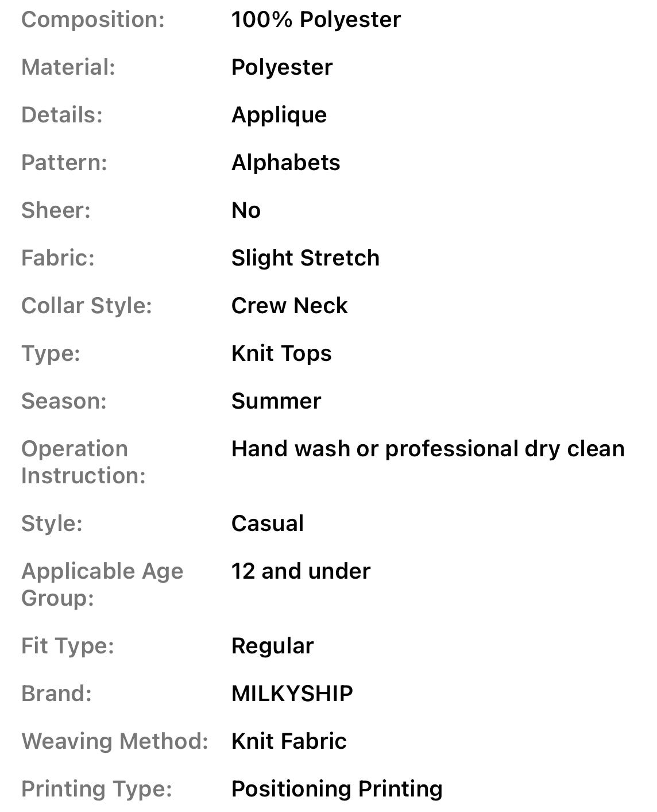The width and height of the screenshot is (657, 812).
Task: Click the Sheer label
Action: [x=56, y=210]
